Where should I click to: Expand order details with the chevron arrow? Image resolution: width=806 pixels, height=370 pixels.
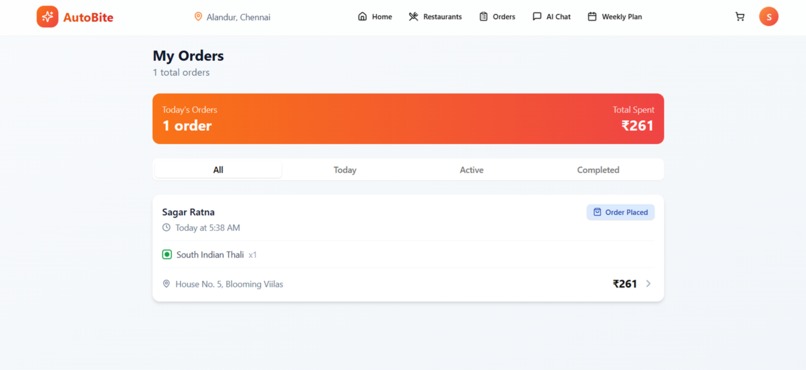click(648, 284)
